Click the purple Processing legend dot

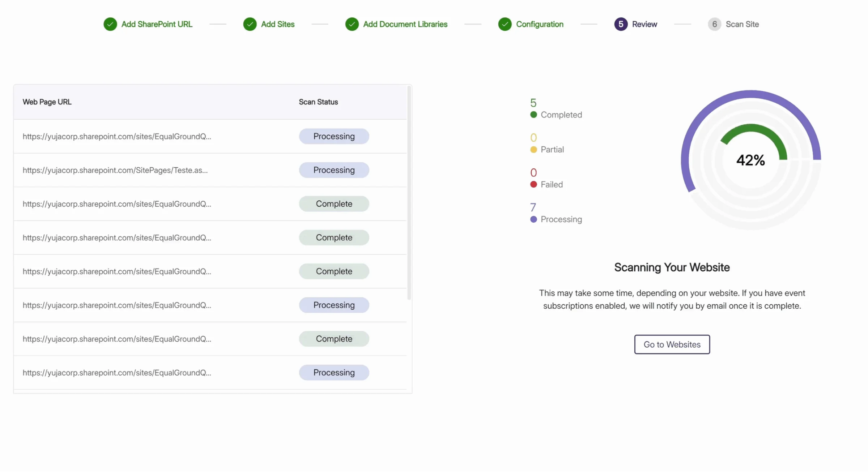click(x=533, y=219)
